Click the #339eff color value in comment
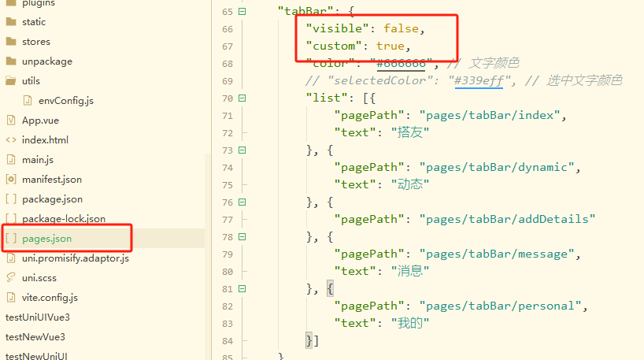Image resolution: width=644 pixels, height=360 pixels. pyautogui.click(x=479, y=80)
